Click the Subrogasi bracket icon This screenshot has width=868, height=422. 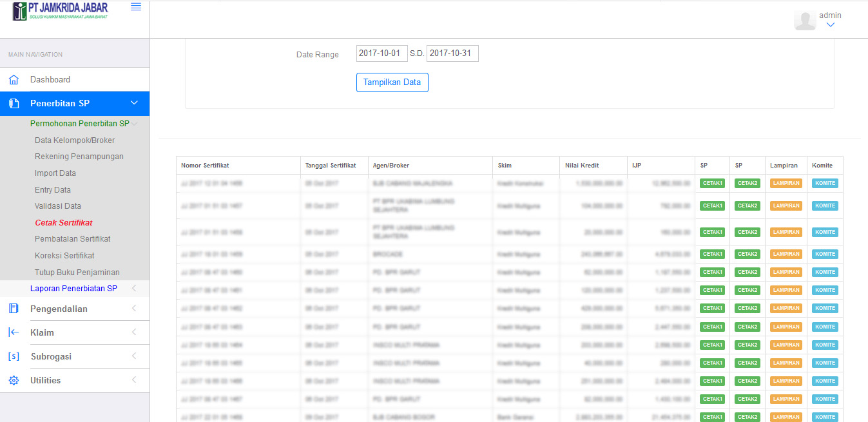(14, 356)
